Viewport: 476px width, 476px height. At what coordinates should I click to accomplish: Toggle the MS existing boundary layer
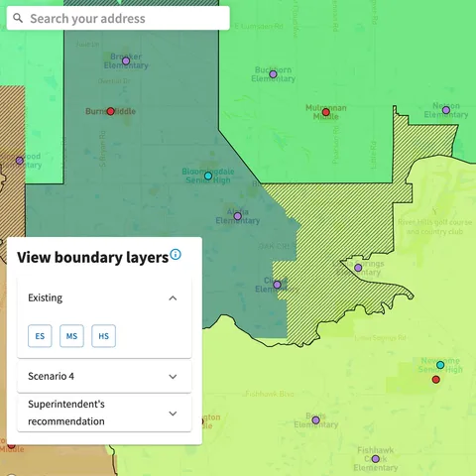(x=71, y=336)
